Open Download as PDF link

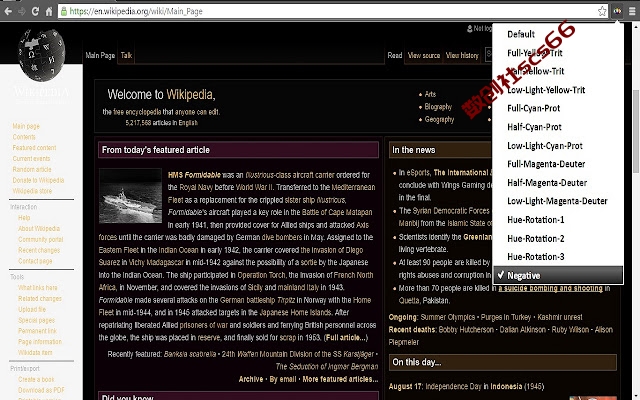click(41, 390)
